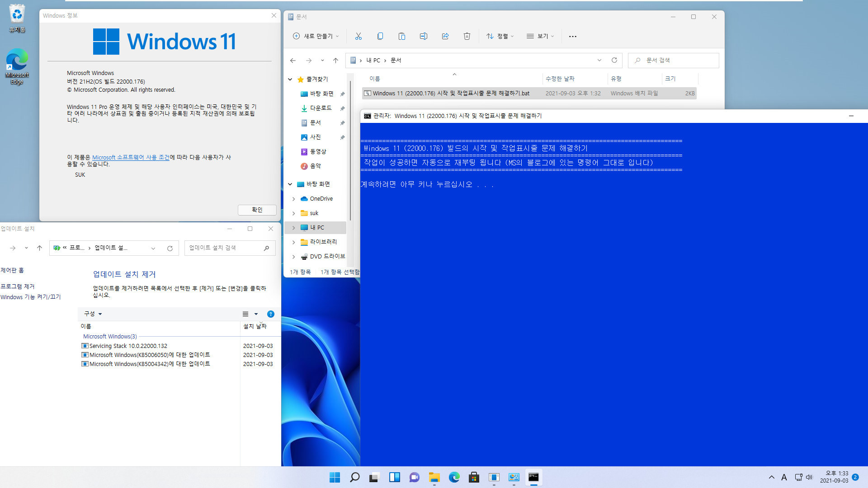Screen dimensions: 868x488
Task: Open Windows 기능 켜기/끄기 link
Action: [31, 297]
